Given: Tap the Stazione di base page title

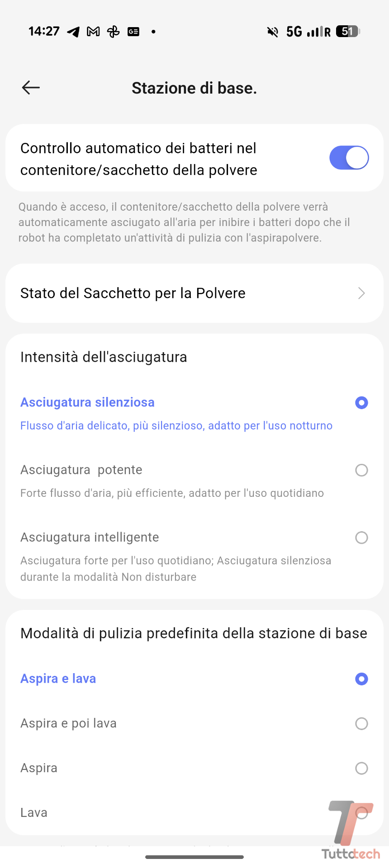Looking at the screenshot, I should pyautogui.click(x=194, y=88).
